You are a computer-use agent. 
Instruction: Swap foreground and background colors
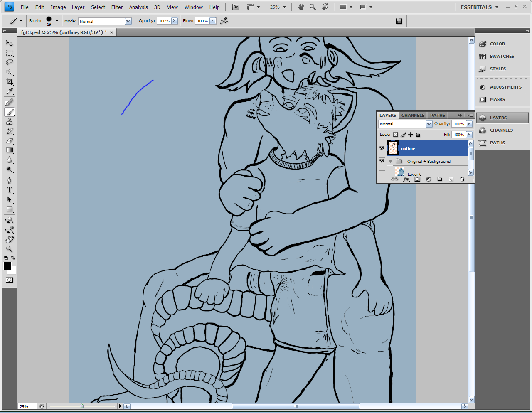(x=13, y=258)
